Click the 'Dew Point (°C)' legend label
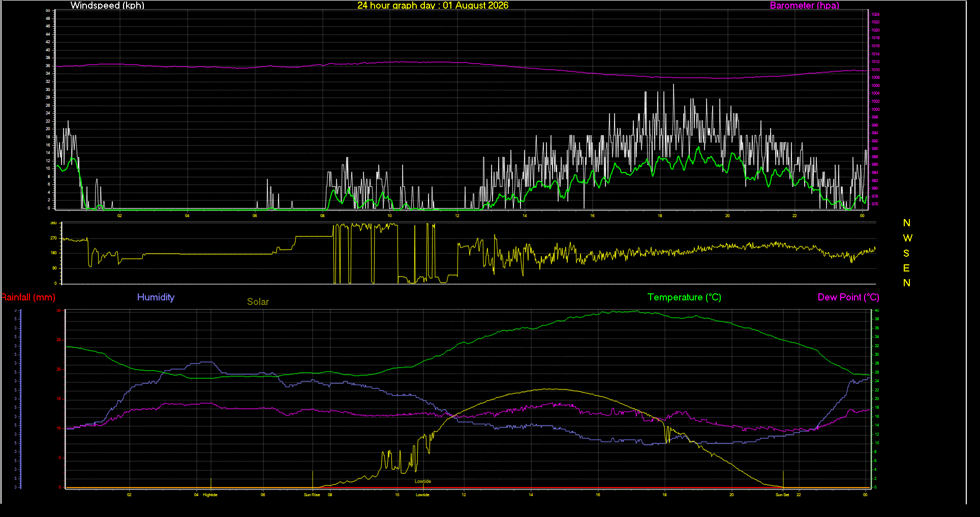980x517 pixels. tap(848, 297)
